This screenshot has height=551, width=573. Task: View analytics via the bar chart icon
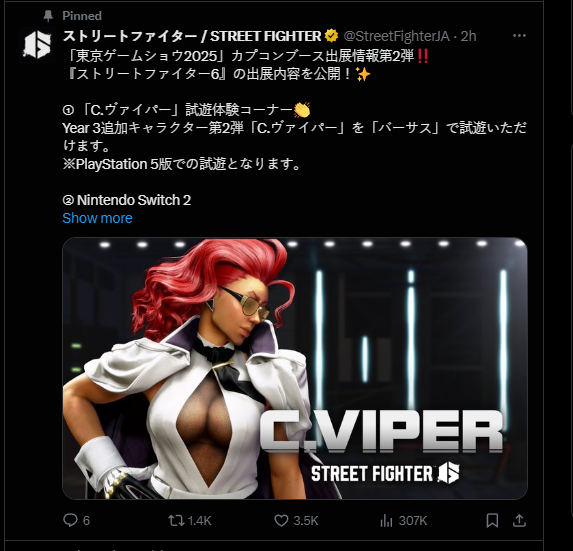click(386, 520)
